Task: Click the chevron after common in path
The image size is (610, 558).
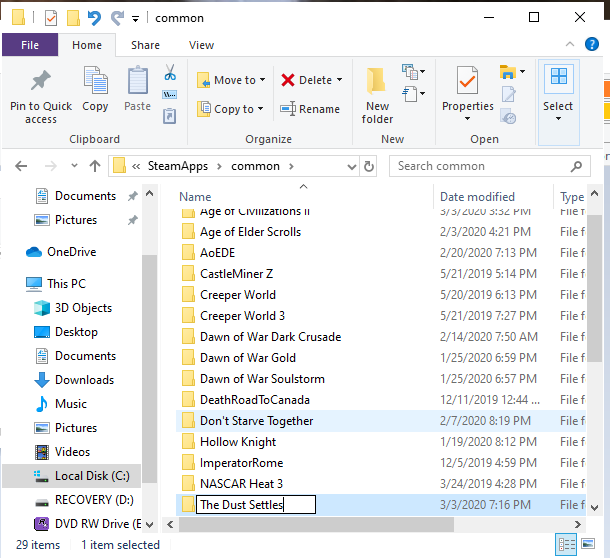Action: coord(291,167)
